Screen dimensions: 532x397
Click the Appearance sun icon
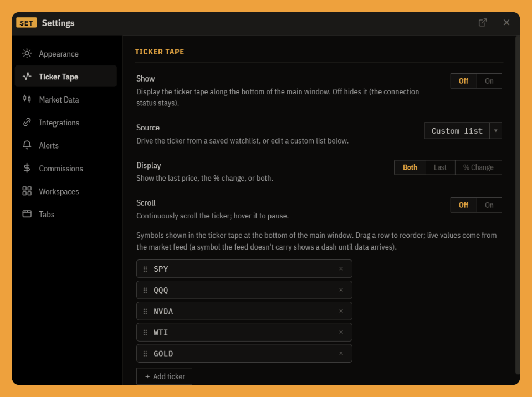27,53
